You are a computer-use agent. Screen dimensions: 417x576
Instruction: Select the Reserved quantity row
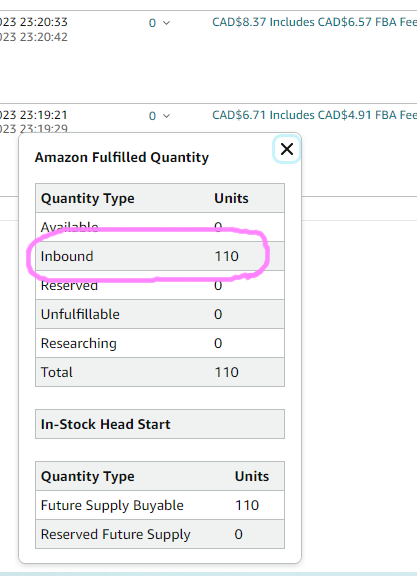(x=160, y=285)
